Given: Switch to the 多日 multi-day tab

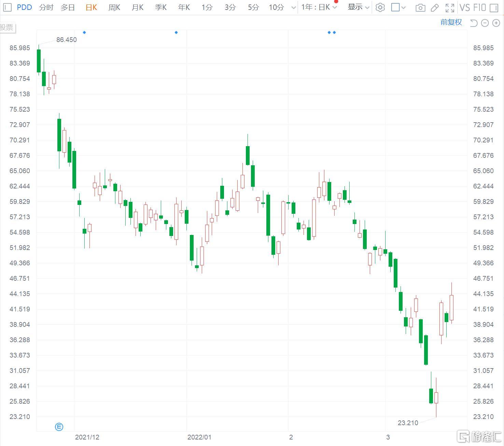Looking at the screenshot, I should point(68,7).
